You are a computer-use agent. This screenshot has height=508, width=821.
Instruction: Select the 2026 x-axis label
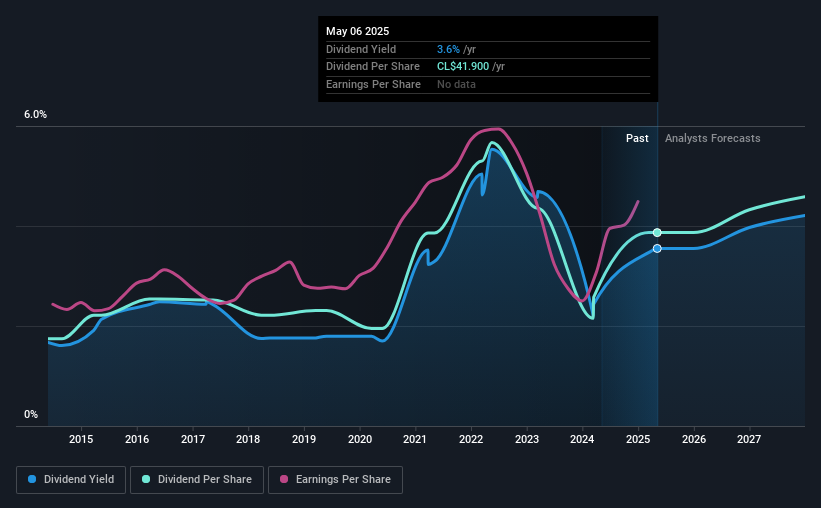pos(694,439)
